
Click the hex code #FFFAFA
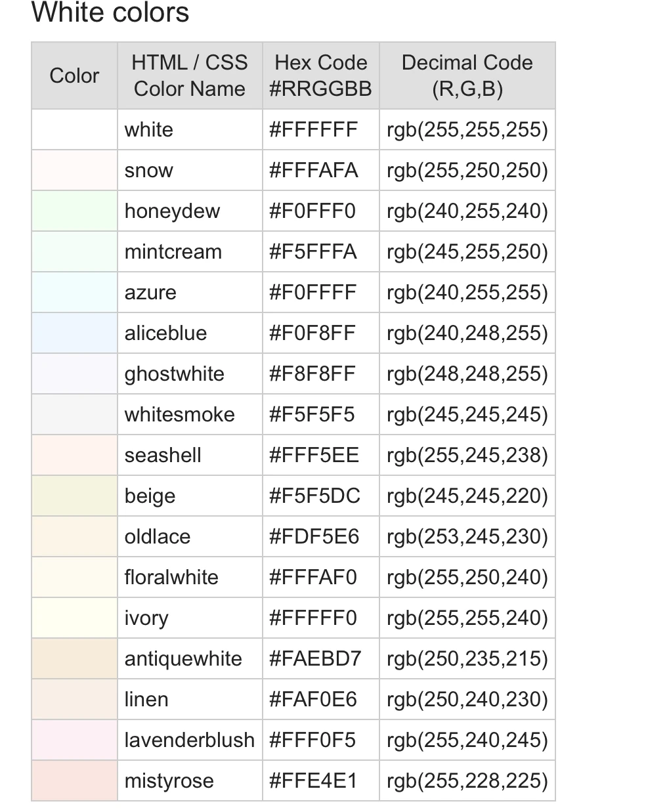click(x=313, y=170)
